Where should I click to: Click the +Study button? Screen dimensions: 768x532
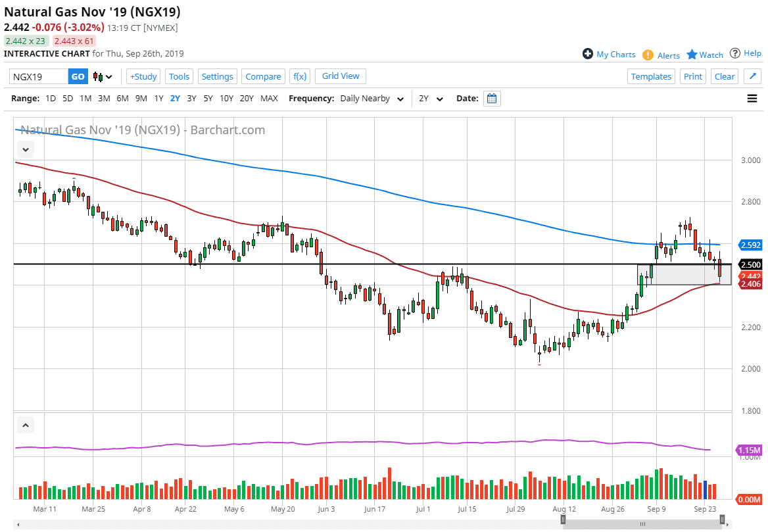point(143,76)
